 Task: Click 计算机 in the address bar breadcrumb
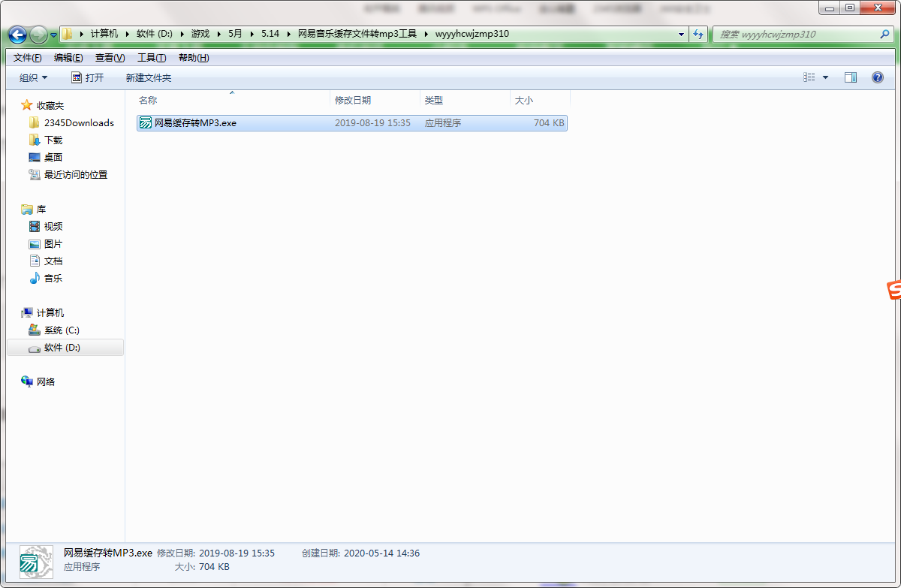(104, 34)
